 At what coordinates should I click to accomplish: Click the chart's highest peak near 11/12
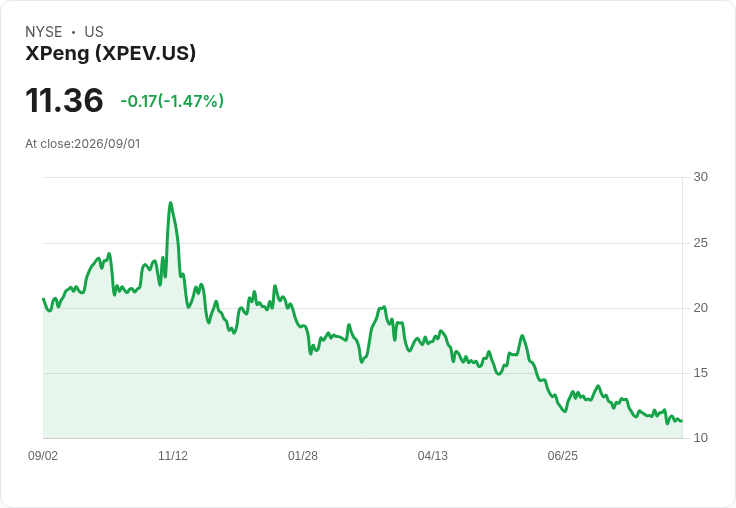(x=170, y=203)
